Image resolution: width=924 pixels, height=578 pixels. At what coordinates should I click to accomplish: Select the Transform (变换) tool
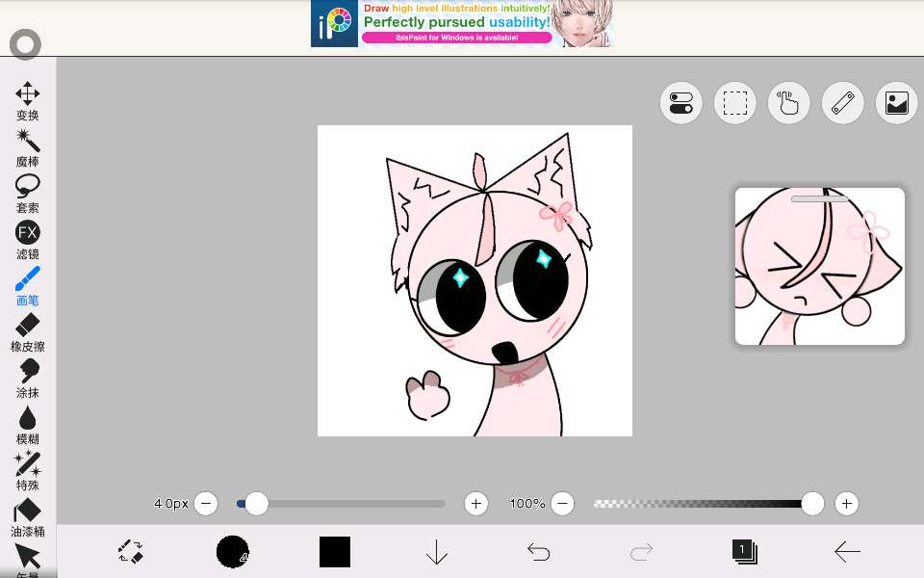[27, 101]
